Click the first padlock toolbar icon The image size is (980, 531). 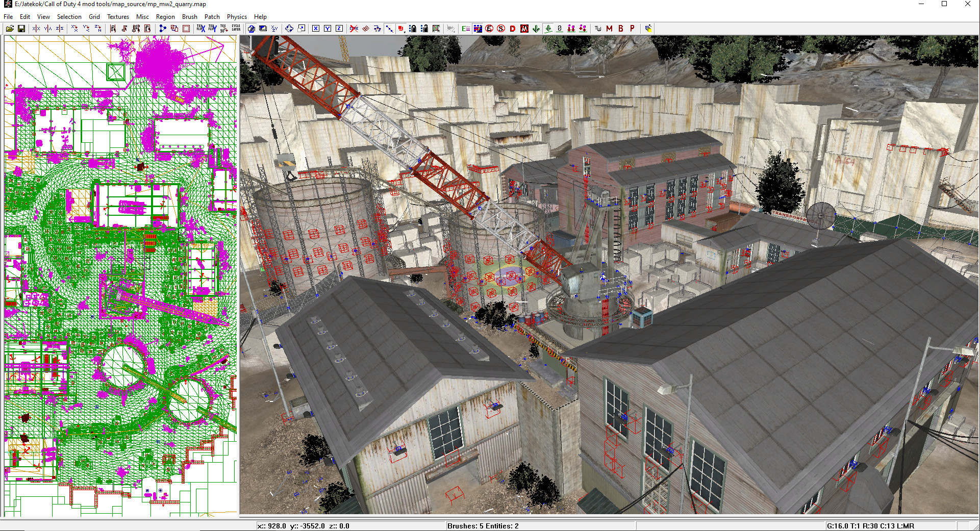pyautogui.click(x=413, y=29)
